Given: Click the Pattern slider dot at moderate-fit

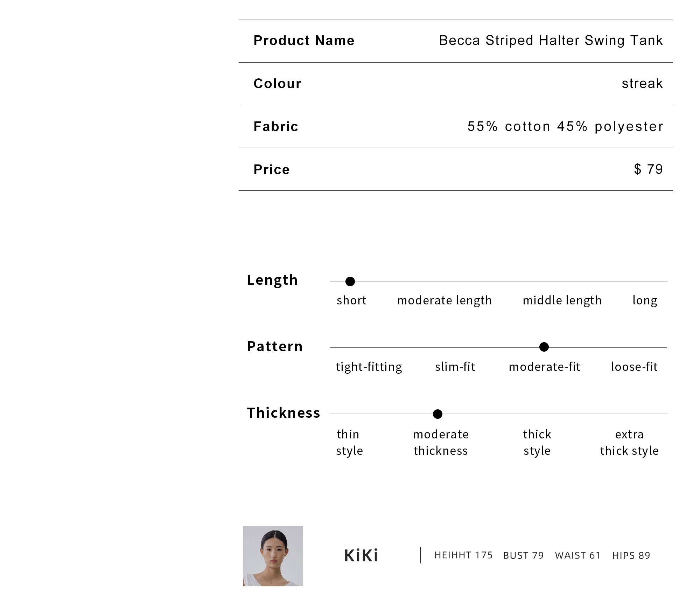Looking at the screenshot, I should (544, 347).
